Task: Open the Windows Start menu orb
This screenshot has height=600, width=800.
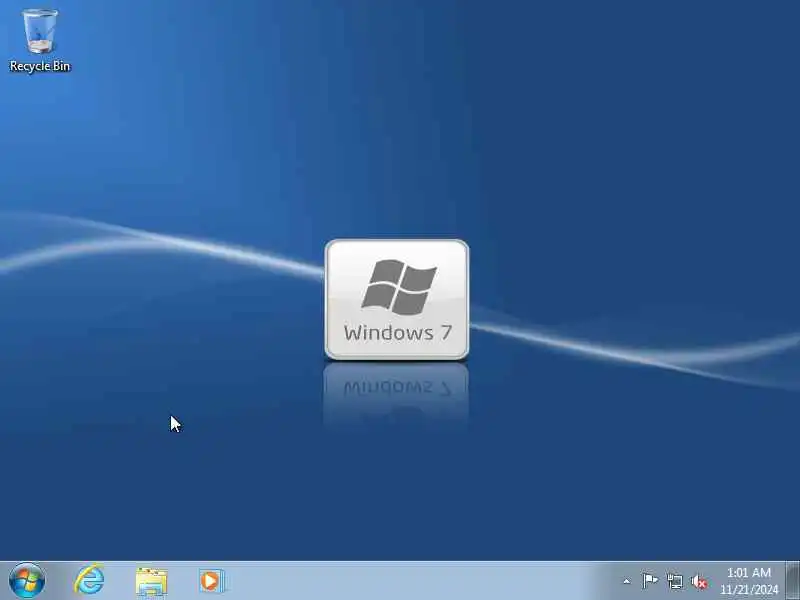Action: coord(27,581)
